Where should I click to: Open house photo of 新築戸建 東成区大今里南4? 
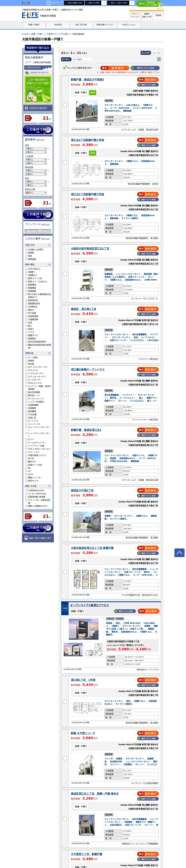(x=87, y=111)
